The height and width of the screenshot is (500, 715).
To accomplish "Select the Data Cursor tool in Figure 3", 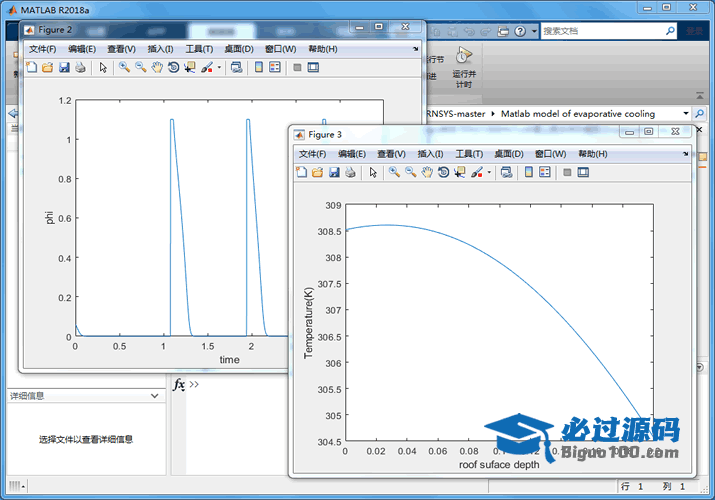I will click(x=460, y=172).
